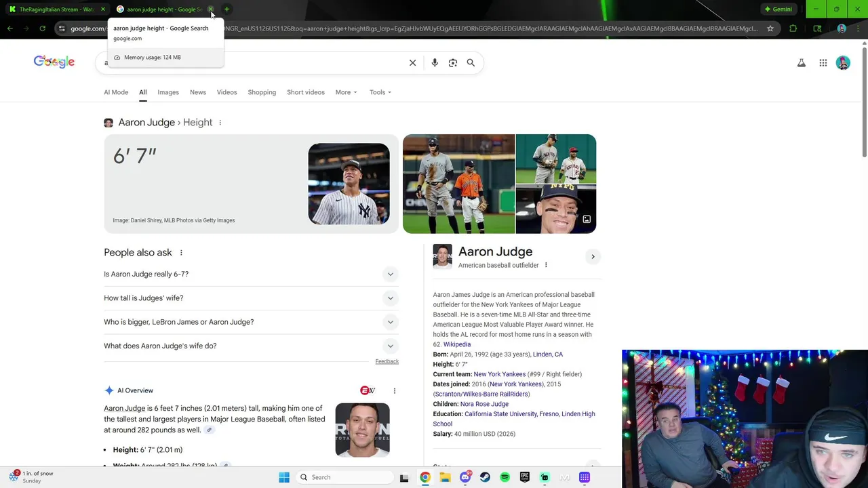Image resolution: width=868 pixels, height=488 pixels.
Task: Open Aaron Judge smiling close-up photo
Action: pos(556,209)
